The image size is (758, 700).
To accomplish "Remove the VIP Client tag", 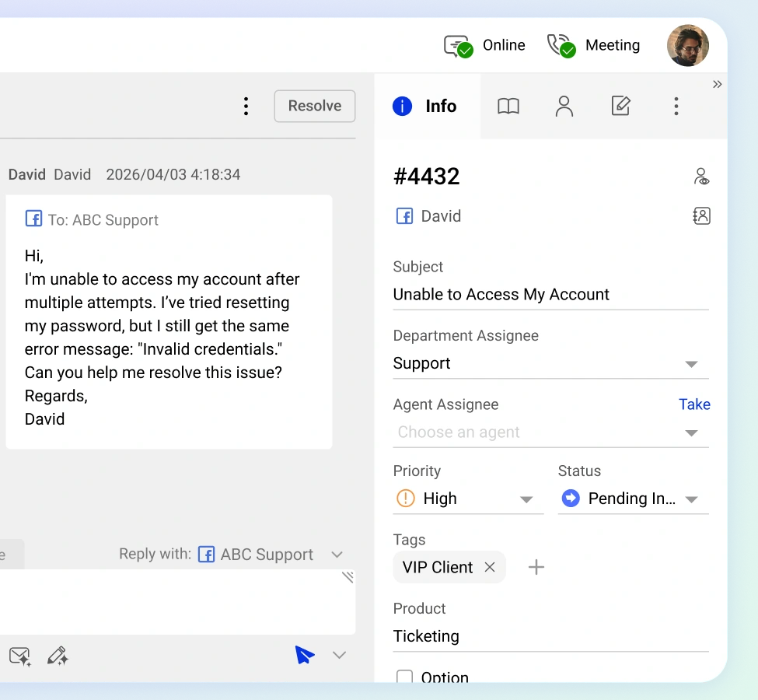I will click(x=490, y=567).
